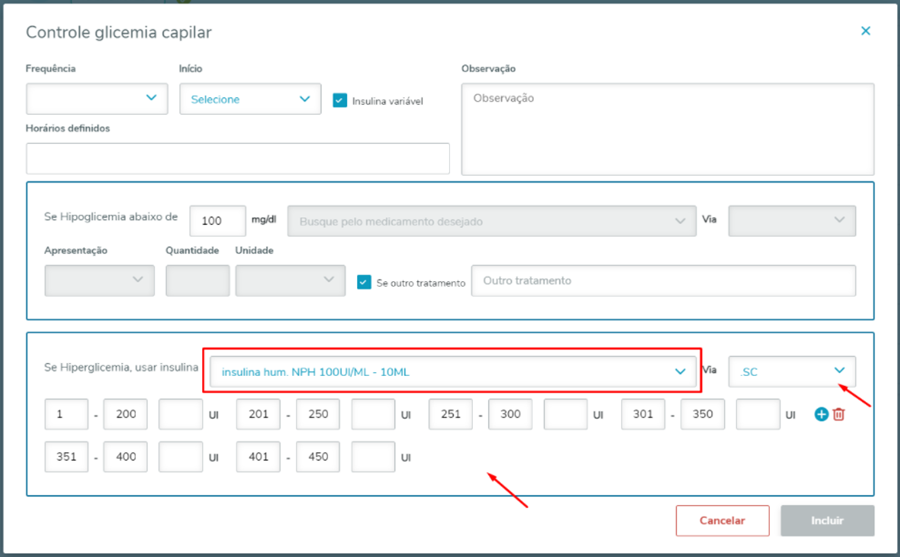Click range start field with value 1
Viewport: 900px width, 557px height.
tap(67, 414)
